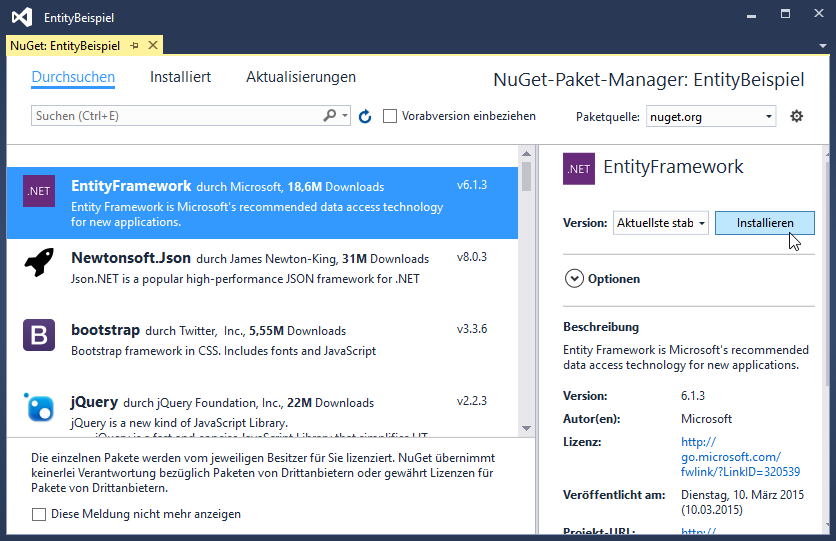This screenshot has height=541, width=836.
Task: Select the jQuery package row
Action: (262, 412)
